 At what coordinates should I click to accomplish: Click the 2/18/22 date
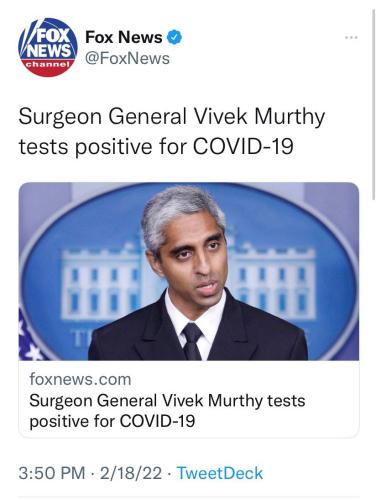pos(131,473)
